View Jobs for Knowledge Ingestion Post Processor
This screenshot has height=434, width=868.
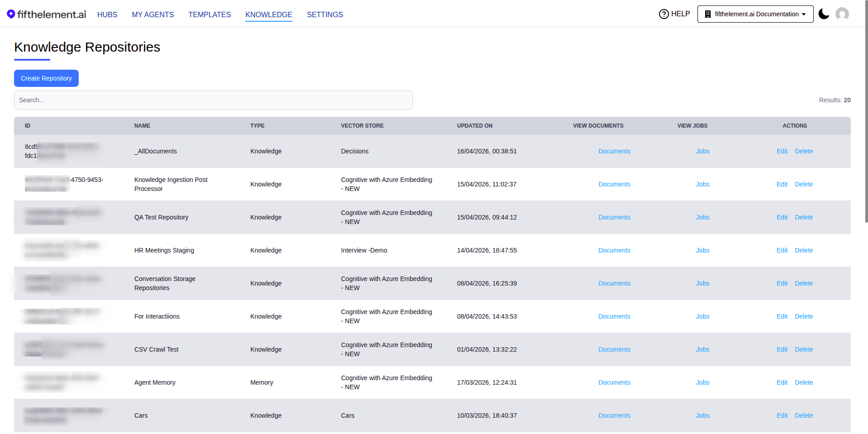[x=702, y=184]
